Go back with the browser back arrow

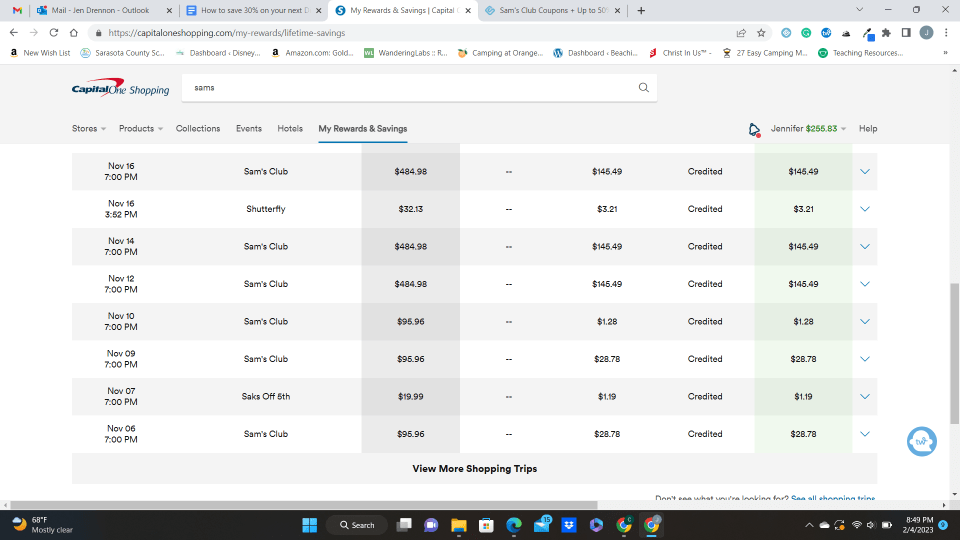13,32
